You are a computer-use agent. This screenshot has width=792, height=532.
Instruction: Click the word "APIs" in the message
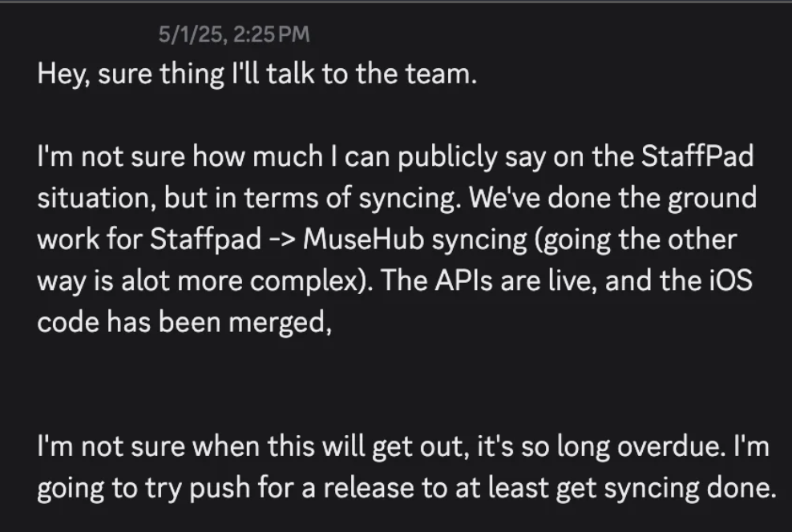click(x=463, y=280)
